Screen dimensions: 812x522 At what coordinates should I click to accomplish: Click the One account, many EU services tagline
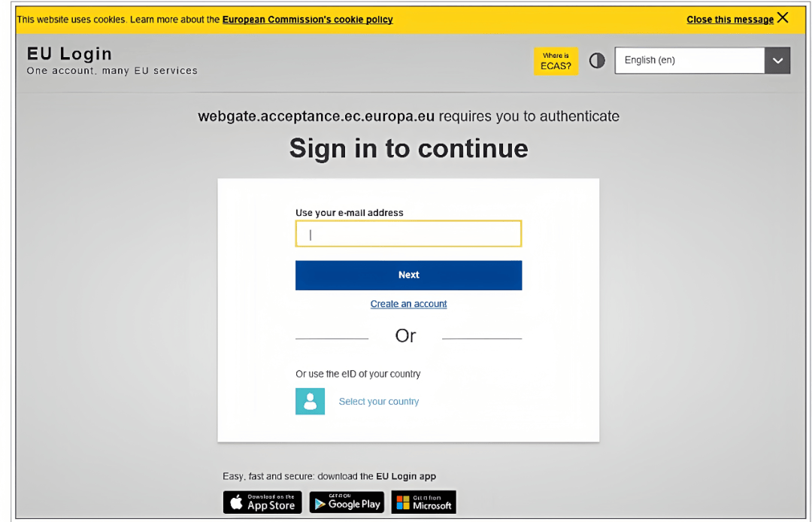click(x=112, y=71)
